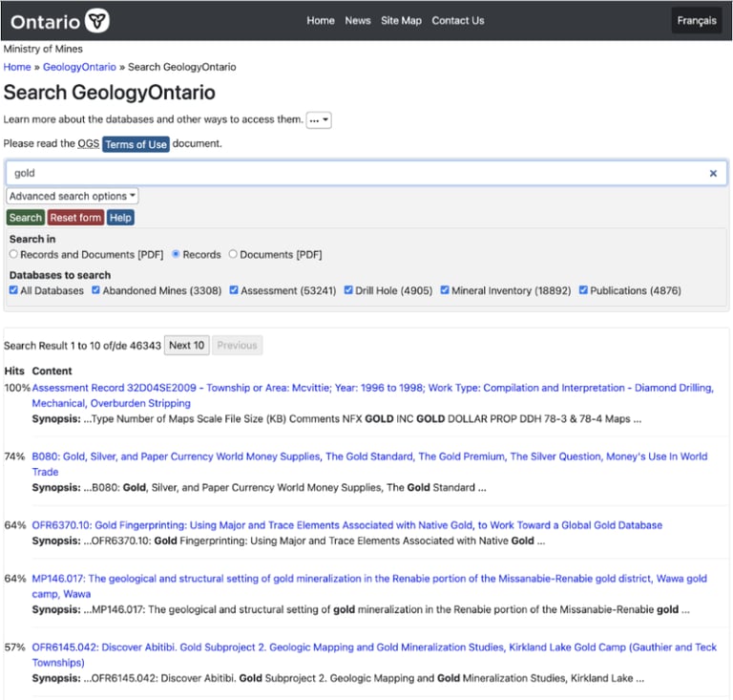Toggle the Drill Hole (4905) checkbox
The height and width of the screenshot is (700, 733).
pyautogui.click(x=348, y=290)
